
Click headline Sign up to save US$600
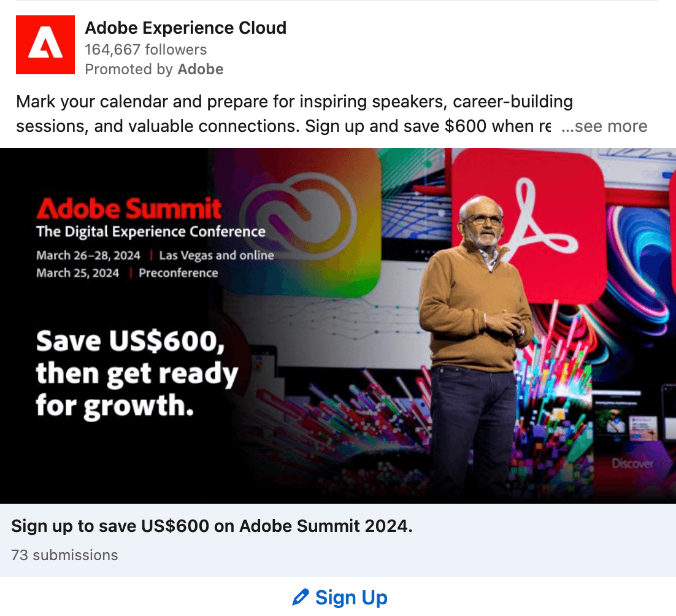[x=212, y=526]
